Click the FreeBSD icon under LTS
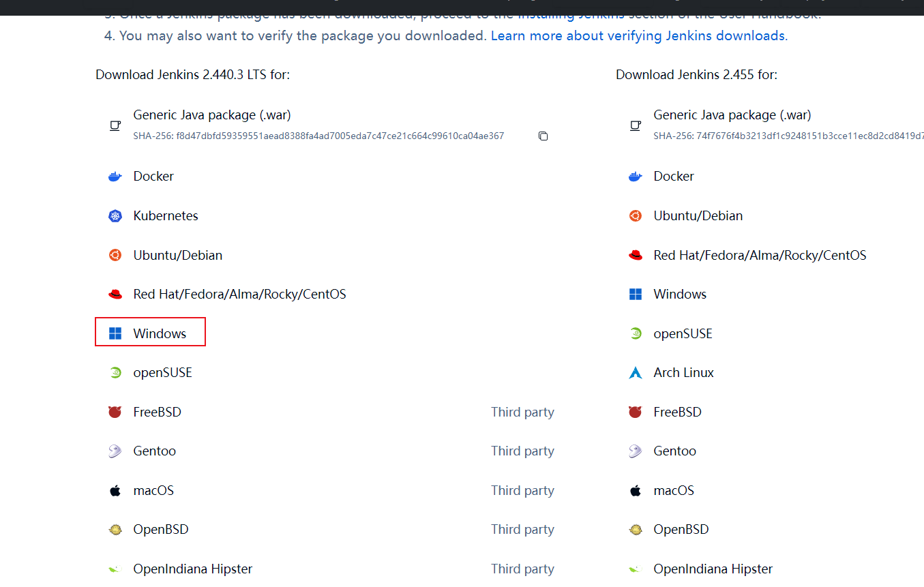The height and width of the screenshot is (587, 924). click(115, 412)
